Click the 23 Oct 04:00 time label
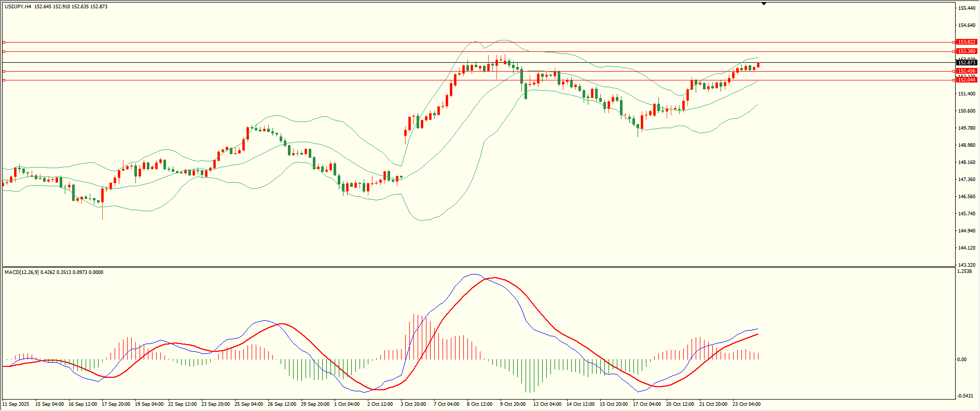Screen dimensions: 980x411 (746, 404)
